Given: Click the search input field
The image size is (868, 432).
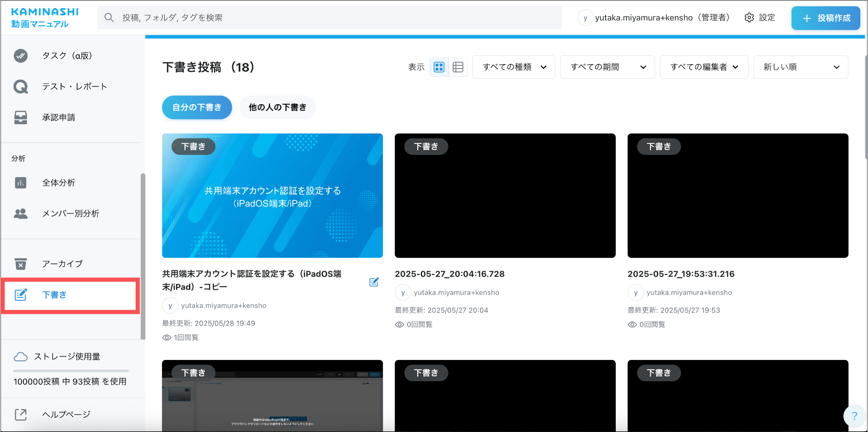Looking at the screenshot, I should click(x=330, y=17).
